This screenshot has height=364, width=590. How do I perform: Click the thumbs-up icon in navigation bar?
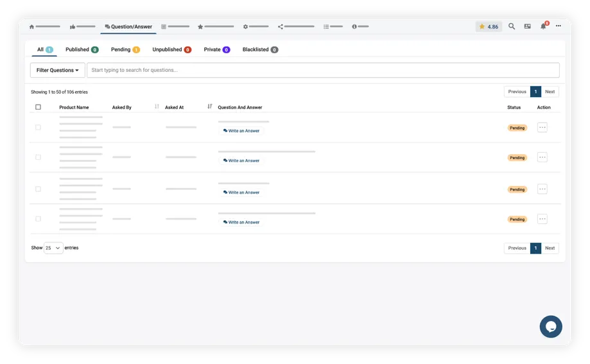click(x=73, y=27)
